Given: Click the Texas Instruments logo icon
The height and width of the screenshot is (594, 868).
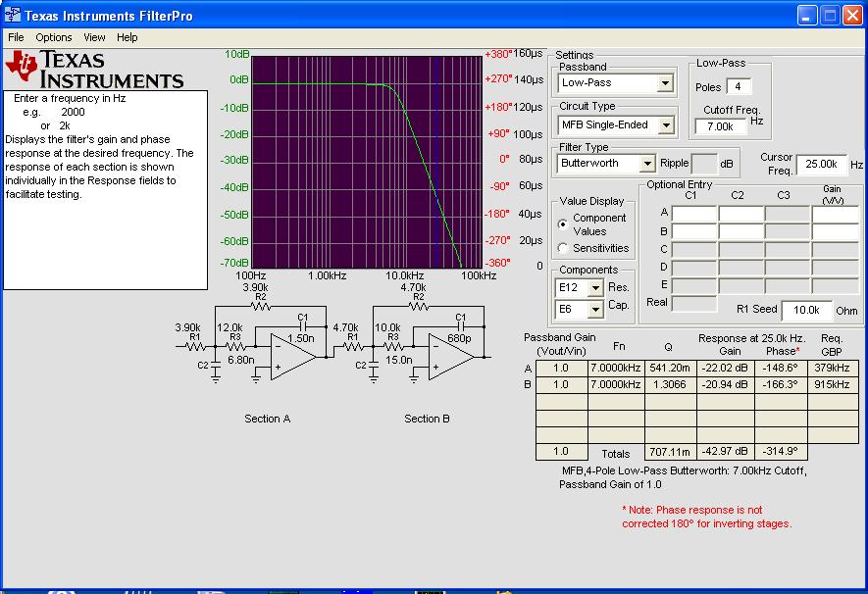Looking at the screenshot, I should 22,64.
